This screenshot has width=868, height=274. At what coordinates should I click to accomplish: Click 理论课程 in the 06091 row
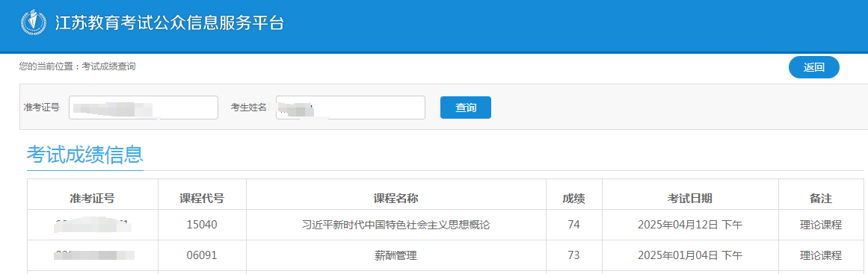coord(821,255)
